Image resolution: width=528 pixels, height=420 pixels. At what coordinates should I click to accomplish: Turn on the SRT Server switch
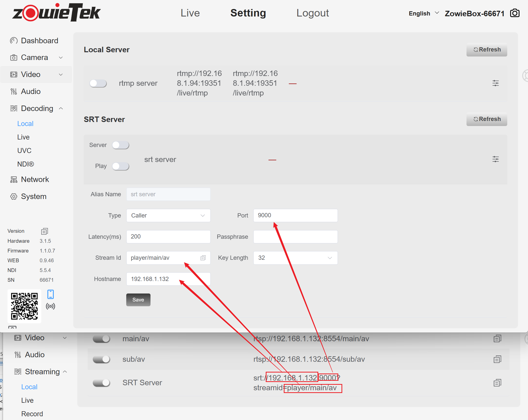pyautogui.click(x=120, y=145)
